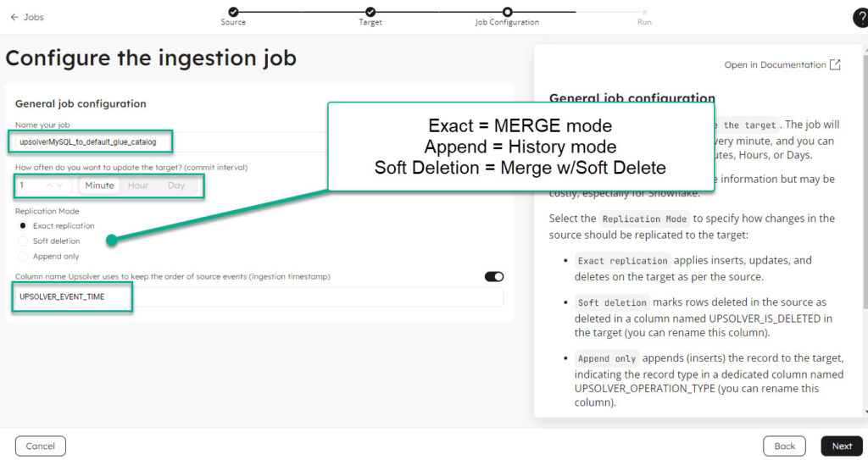Go back to Jobs via arrow icon
The width and height of the screenshot is (868, 460).
point(14,17)
